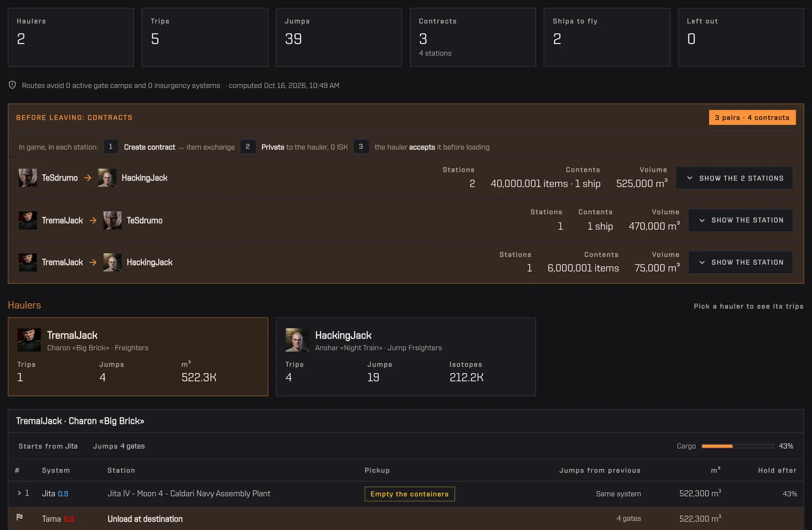This screenshot has width=812, height=530.
Task: Click the "212.2K" isotopes value
Action: pyautogui.click(x=466, y=377)
